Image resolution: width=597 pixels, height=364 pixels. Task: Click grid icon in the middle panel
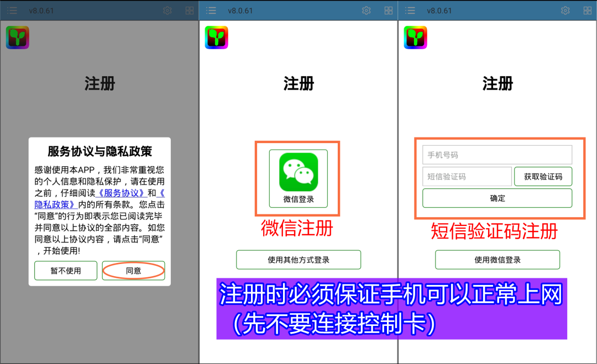(x=389, y=10)
